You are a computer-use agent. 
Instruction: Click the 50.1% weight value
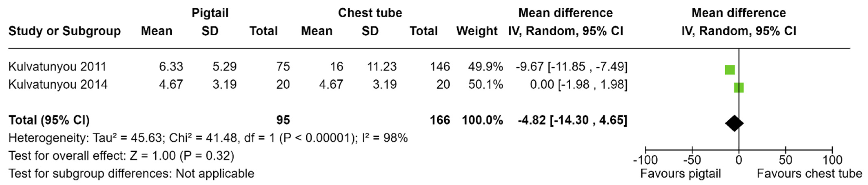485,84
